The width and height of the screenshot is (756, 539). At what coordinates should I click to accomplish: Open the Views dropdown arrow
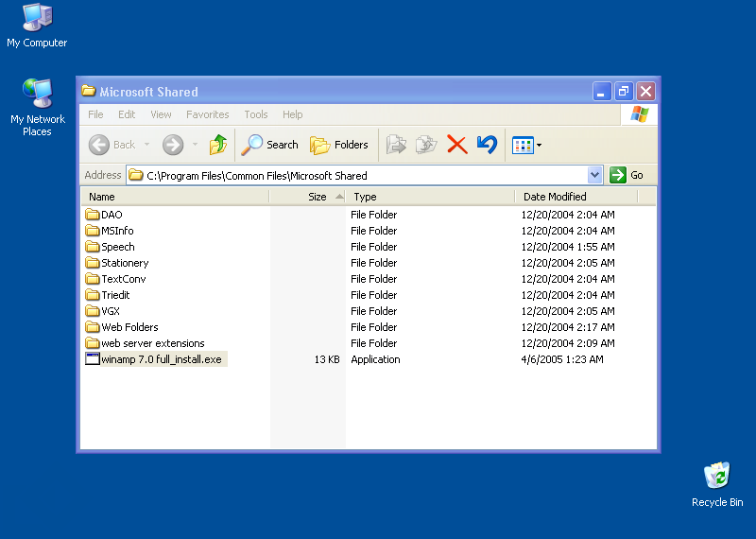point(539,145)
